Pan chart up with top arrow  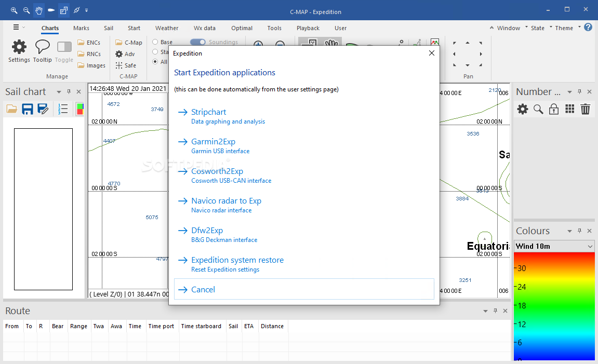point(468,43)
